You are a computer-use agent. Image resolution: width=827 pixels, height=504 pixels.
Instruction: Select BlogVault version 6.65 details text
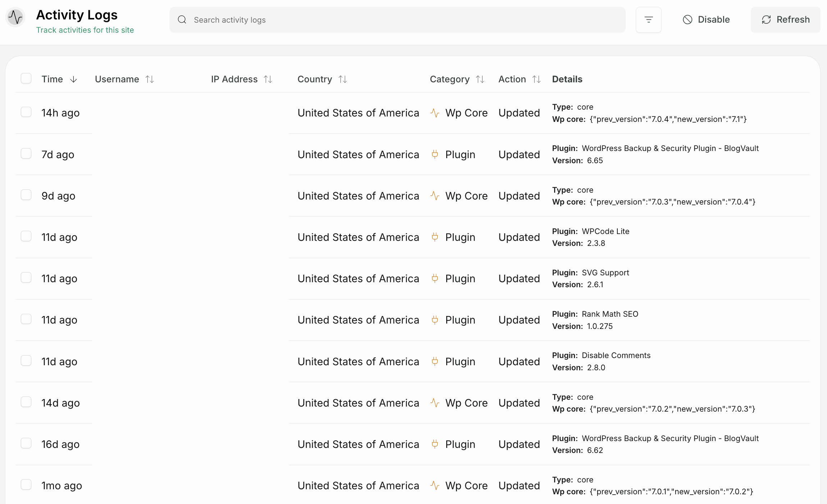(x=577, y=161)
